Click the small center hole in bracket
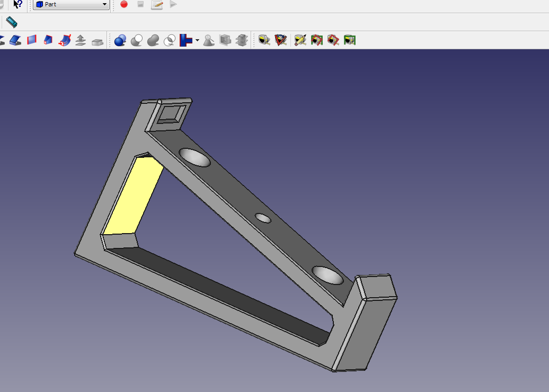 pos(263,218)
